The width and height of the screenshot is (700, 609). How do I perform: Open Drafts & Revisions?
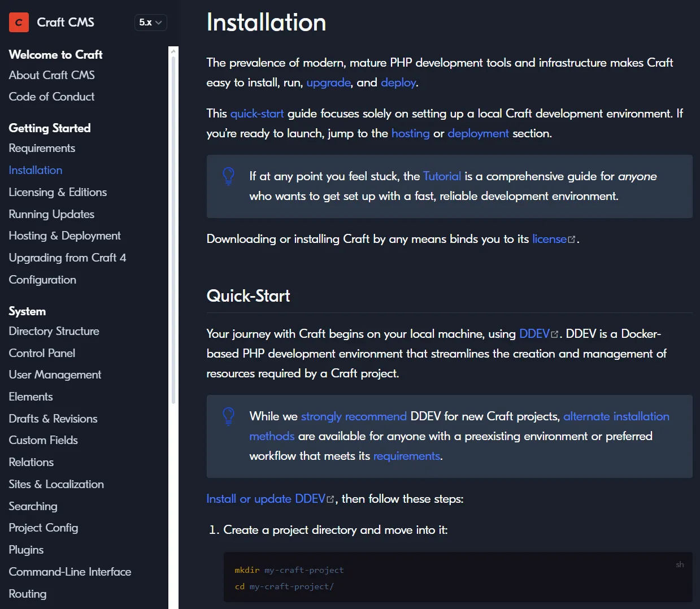54,419
